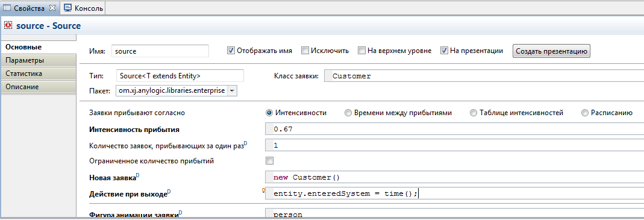Click the Свойства tab table icon
This screenshot has height=220, width=644.
pos(7,7)
